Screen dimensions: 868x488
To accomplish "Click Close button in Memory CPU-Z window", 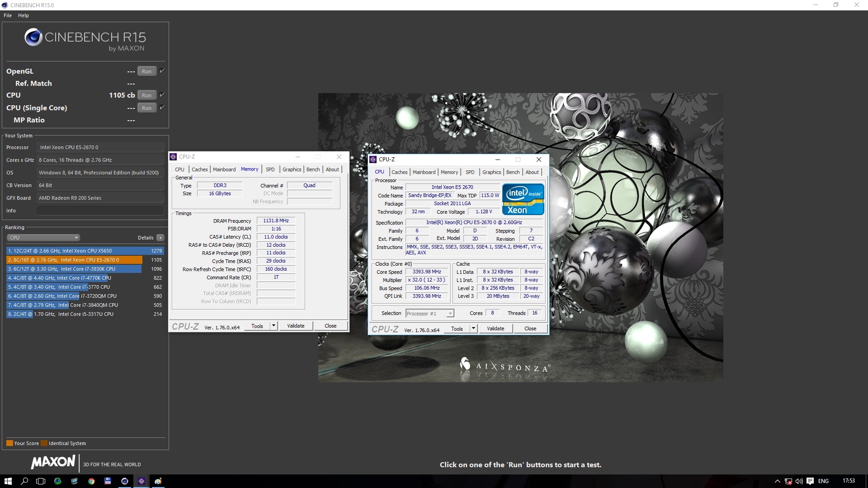I will [330, 326].
